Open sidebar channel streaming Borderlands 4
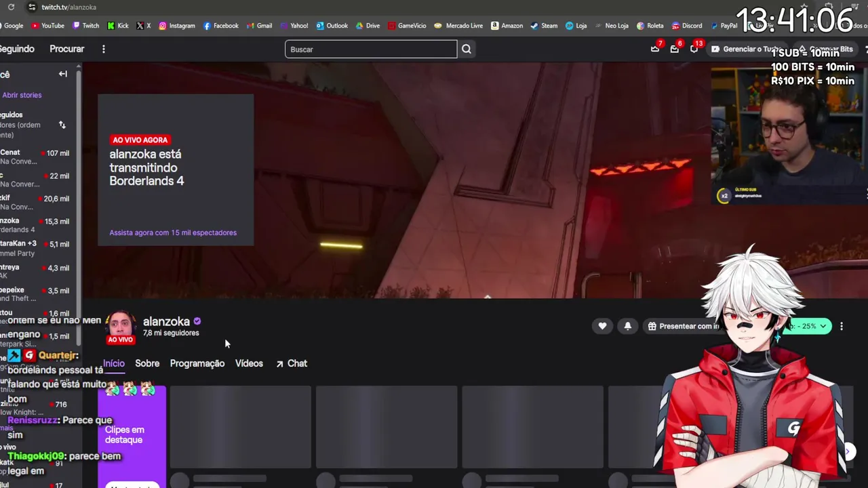This screenshot has width=868, height=488. point(35,225)
